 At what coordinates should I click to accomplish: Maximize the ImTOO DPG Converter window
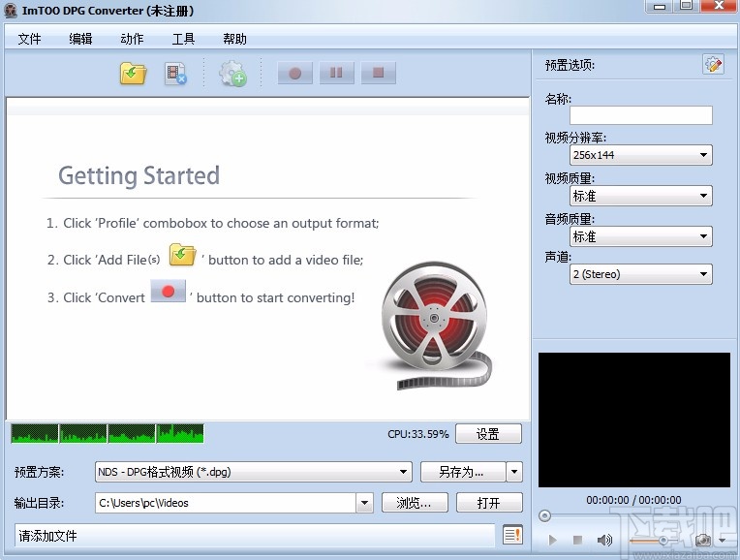point(687,6)
